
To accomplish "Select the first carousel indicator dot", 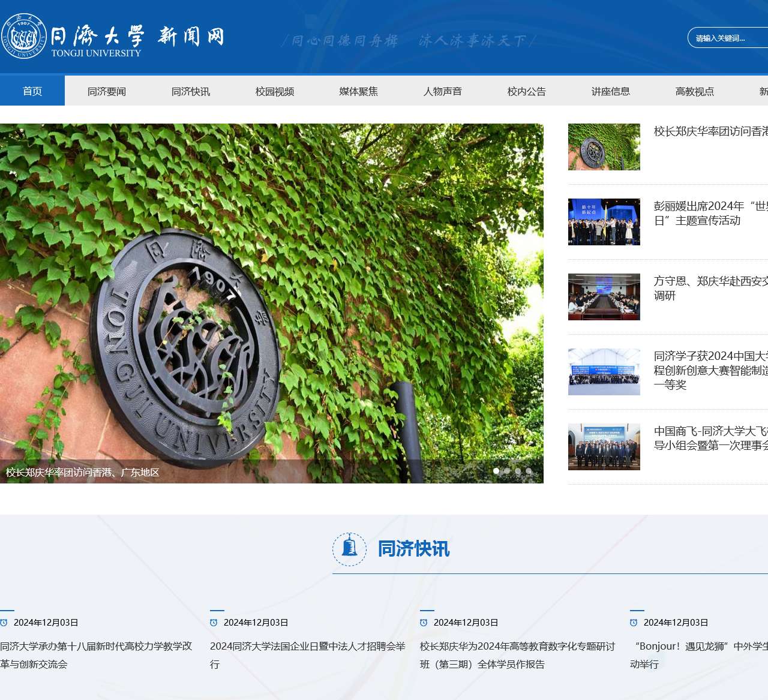I will [x=496, y=471].
